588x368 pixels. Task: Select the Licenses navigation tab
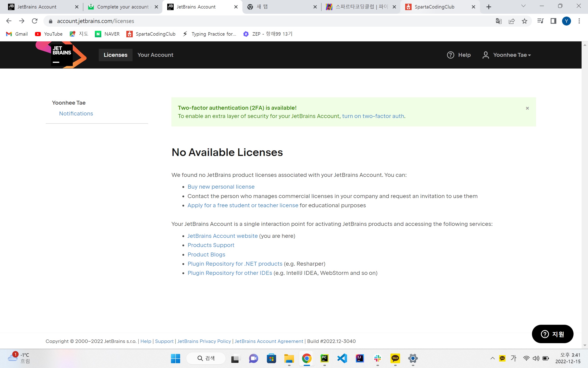coord(115,55)
